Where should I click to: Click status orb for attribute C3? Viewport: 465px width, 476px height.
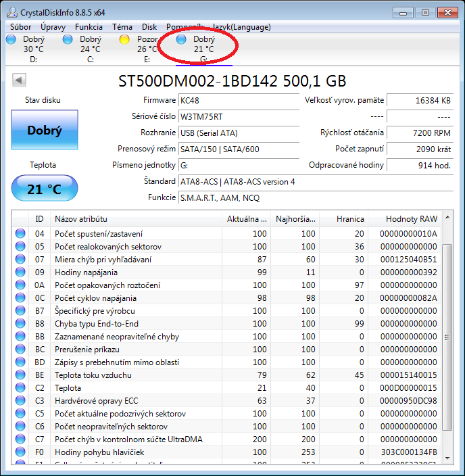20,400
